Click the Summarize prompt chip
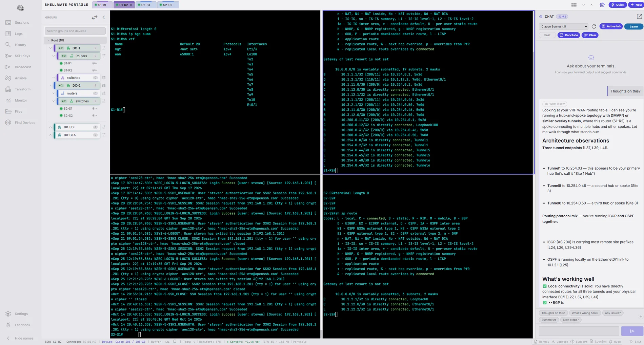 [x=549, y=320]
